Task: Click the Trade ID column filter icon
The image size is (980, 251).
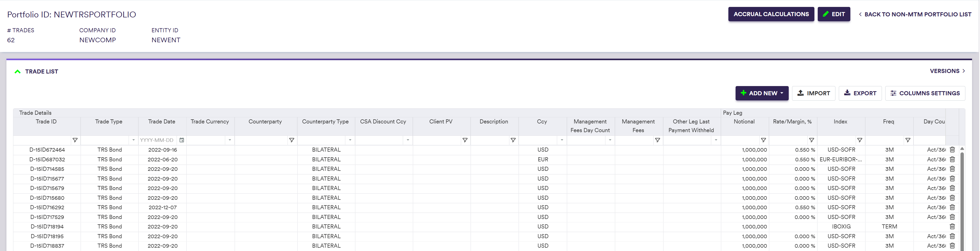Action: click(x=75, y=140)
